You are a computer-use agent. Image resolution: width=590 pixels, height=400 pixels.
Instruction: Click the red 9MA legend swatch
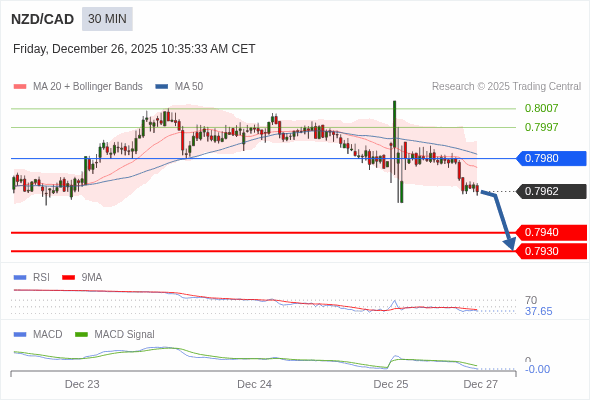point(68,278)
